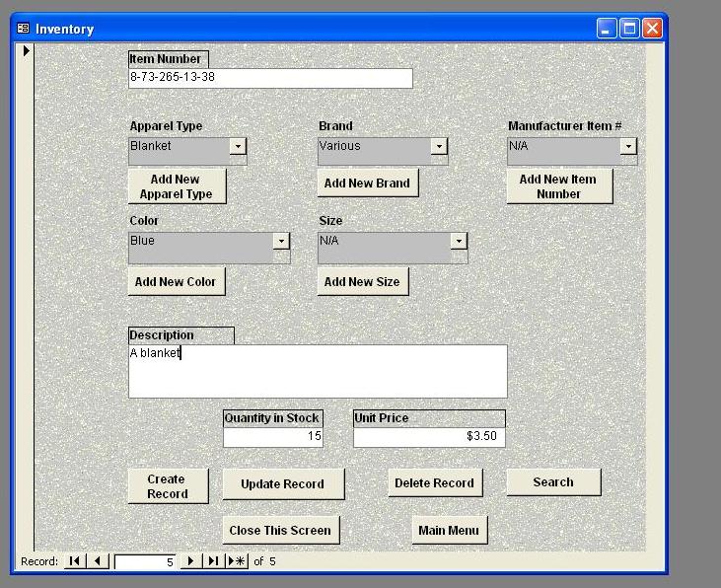Open Manufacturer Item # dropdown

[628, 147]
